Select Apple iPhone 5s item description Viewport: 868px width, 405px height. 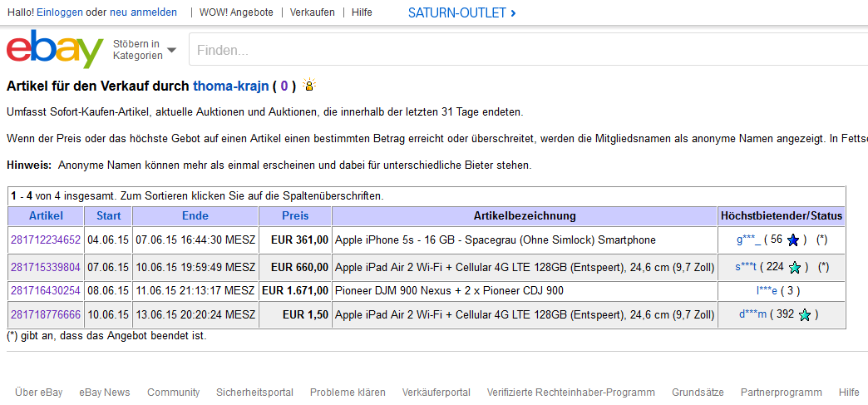[x=496, y=240]
